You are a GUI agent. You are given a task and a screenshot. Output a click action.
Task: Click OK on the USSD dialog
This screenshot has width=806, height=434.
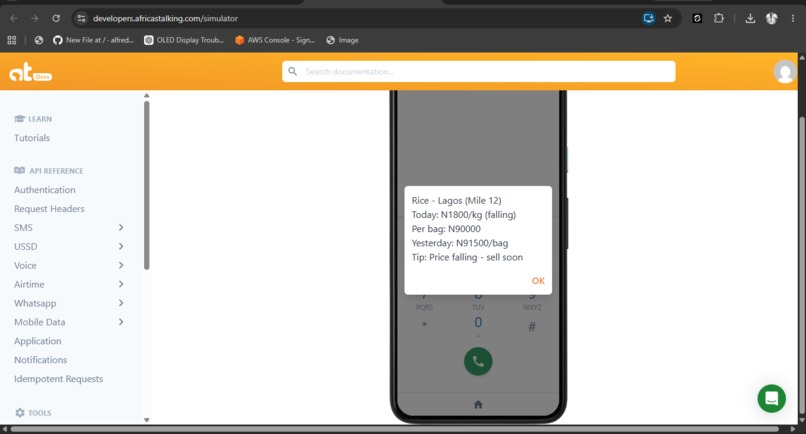538,281
